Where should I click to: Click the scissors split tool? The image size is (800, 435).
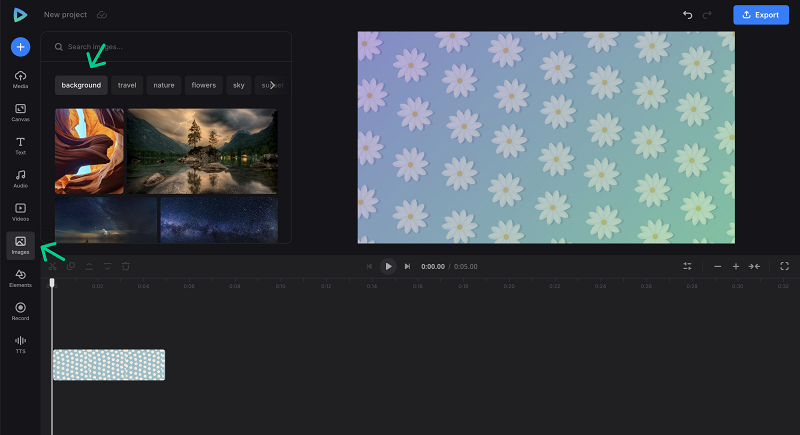coord(53,266)
